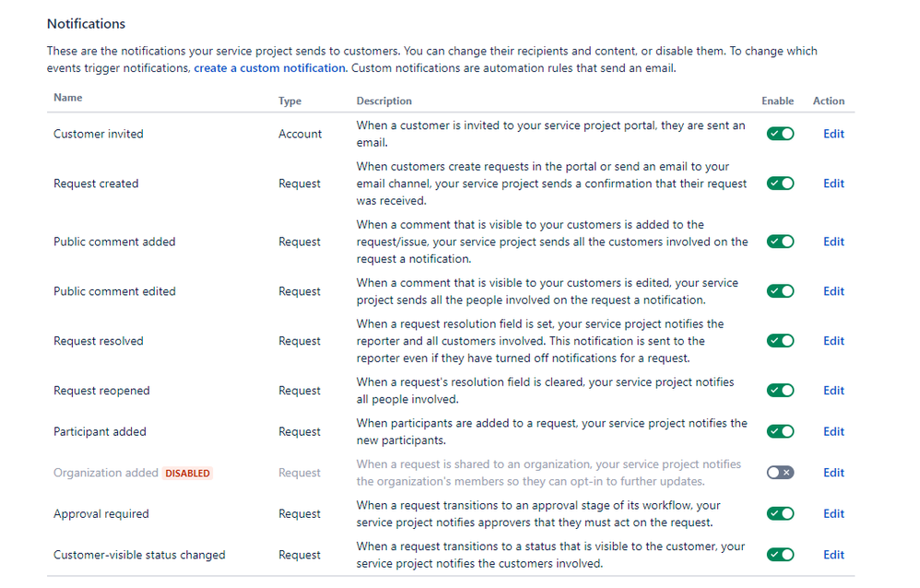Disable Public comment added notifications
Image resolution: width=920 pixels, height=588 pixels.
780,241
